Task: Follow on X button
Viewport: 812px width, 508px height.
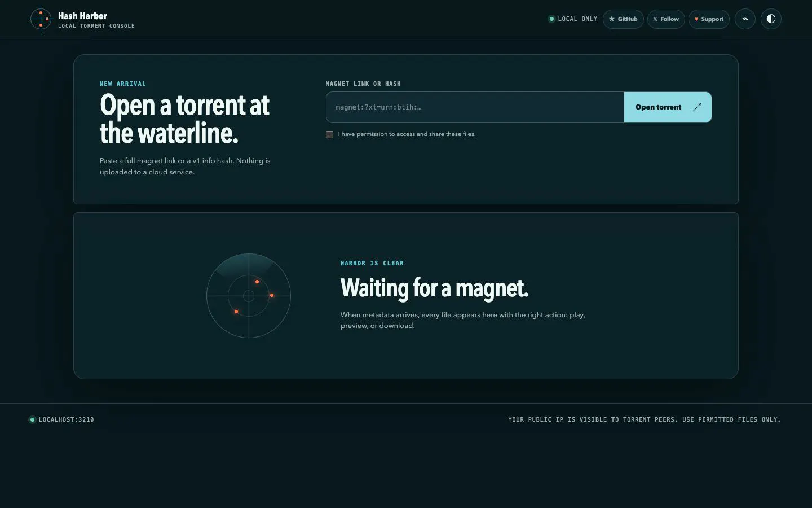Action: coord(666,19)
